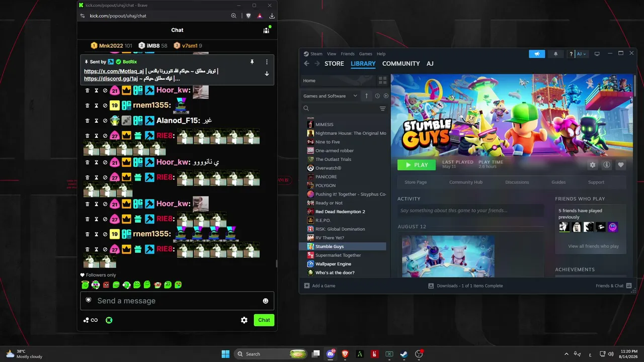Open the Discussions link for Stumble Guys
The width and height of the screenshot is (644, 362).
(517, 182)
